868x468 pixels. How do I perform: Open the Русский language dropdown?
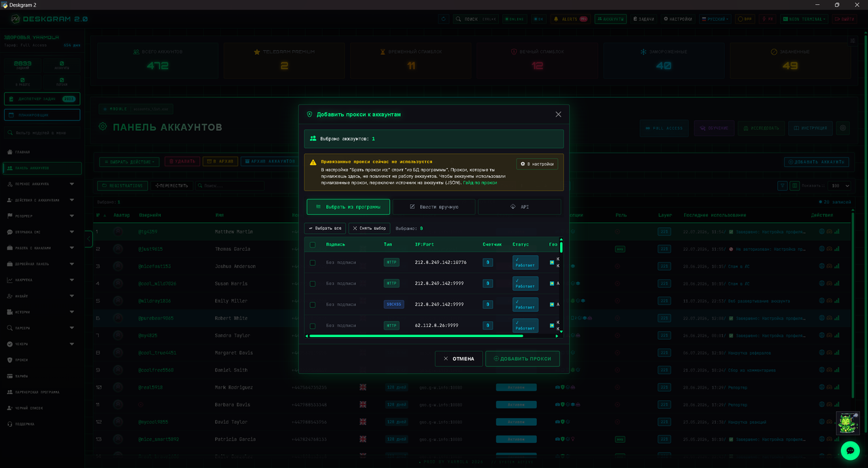click(716, 19)
